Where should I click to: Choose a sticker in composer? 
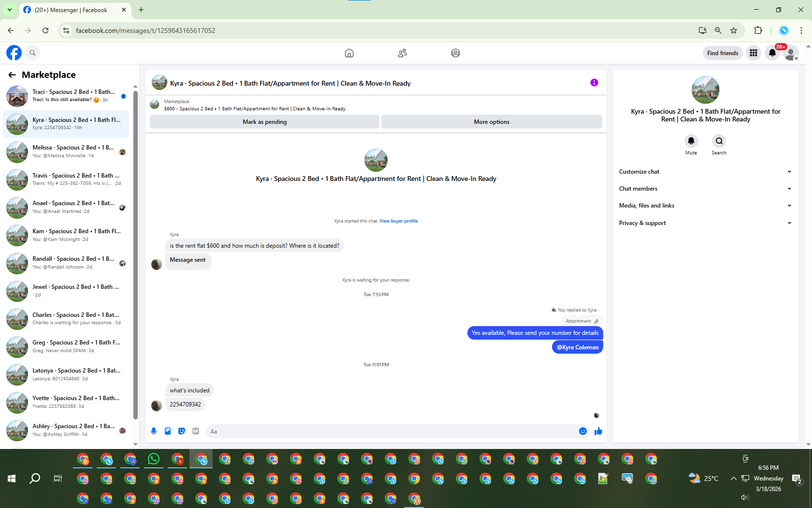click(182, 431)
